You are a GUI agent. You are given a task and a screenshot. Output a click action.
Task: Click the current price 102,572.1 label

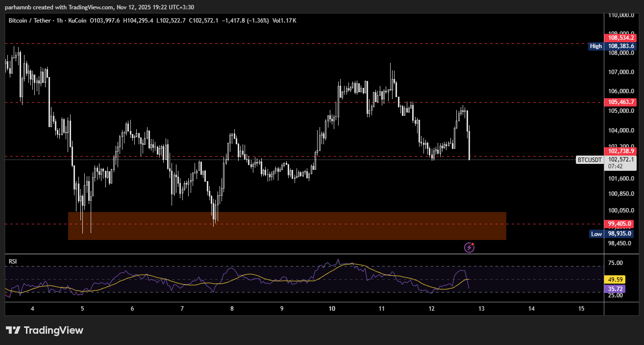click(x=621, y=159)
